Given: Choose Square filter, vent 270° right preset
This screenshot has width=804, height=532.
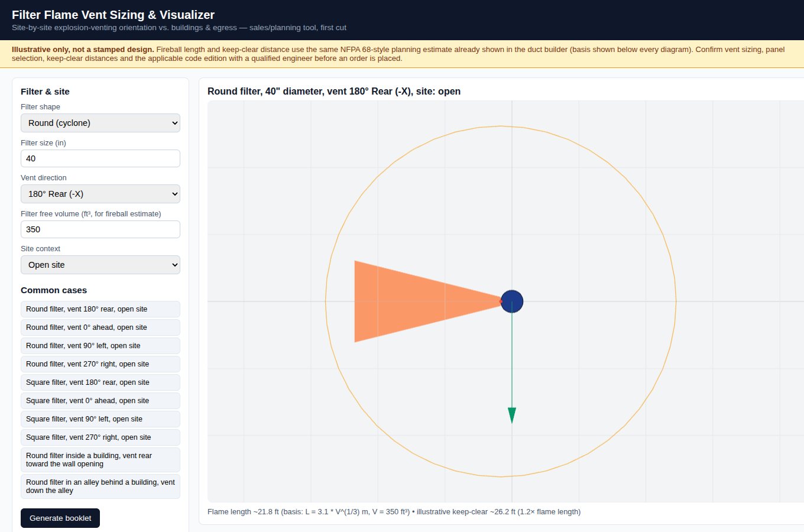Looking at the screenshot, I should 100,437.
